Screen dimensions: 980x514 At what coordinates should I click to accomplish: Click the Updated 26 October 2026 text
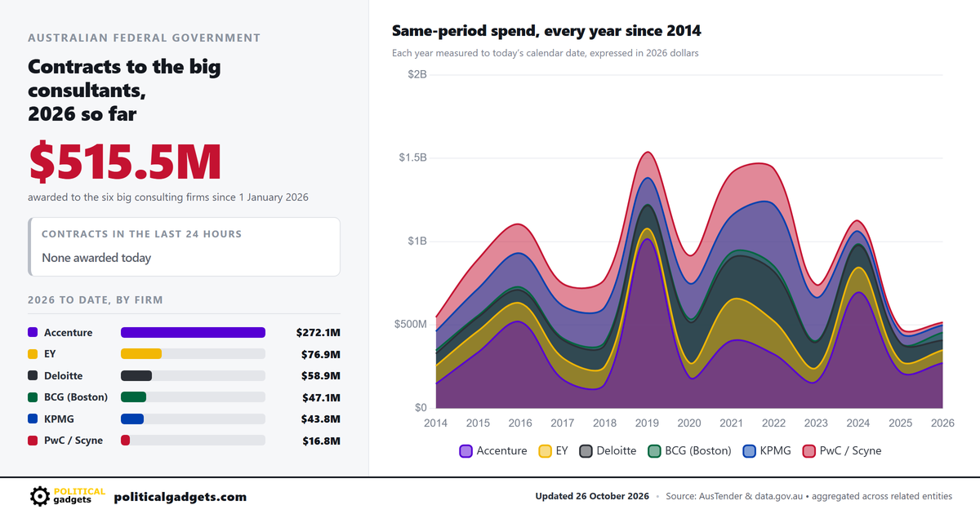coord(592,496)
